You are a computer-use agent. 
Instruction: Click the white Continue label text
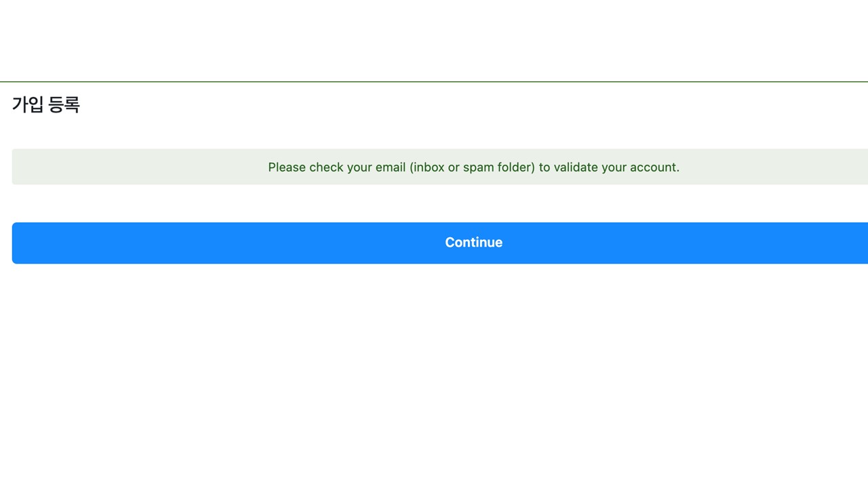click(473, 243)
